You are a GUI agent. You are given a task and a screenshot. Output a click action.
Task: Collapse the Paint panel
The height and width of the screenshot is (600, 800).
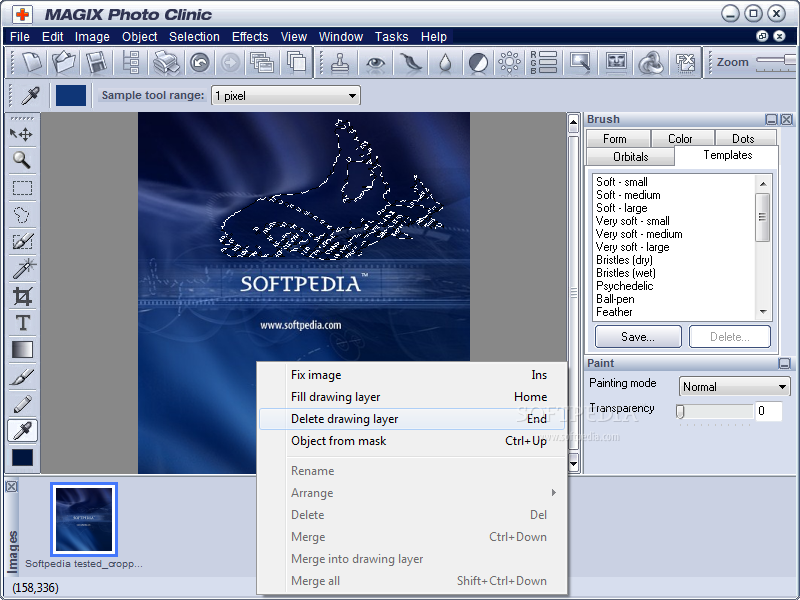pyautogui.click(x=785, y=363)
